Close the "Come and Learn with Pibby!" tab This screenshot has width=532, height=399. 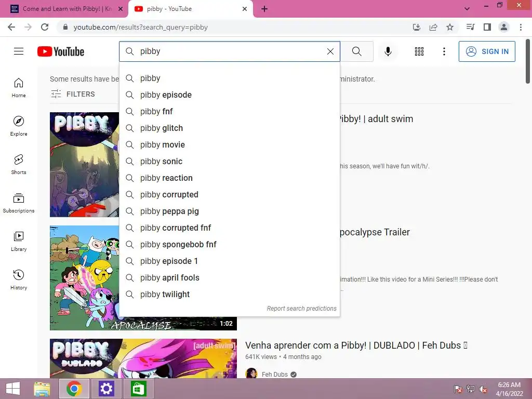tap(121, 9)
